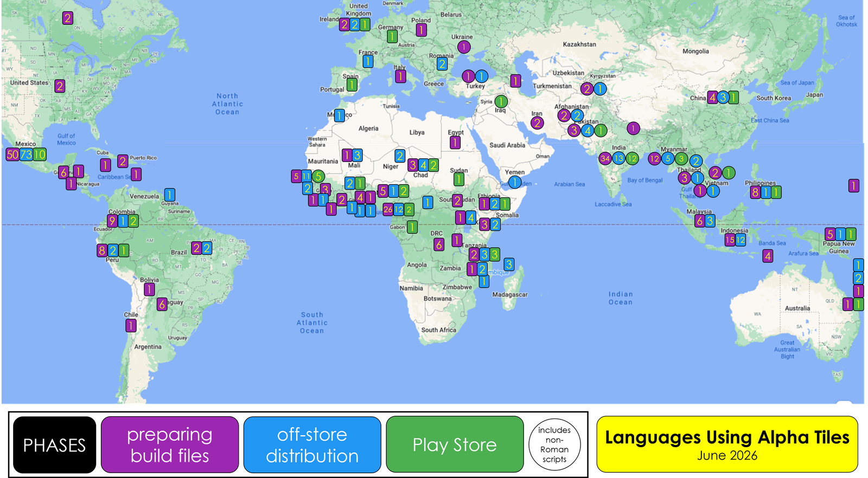The image size is (868, 478).
Task: Click the blue 13 circle marker in India
Action: [x=619, y=158]
